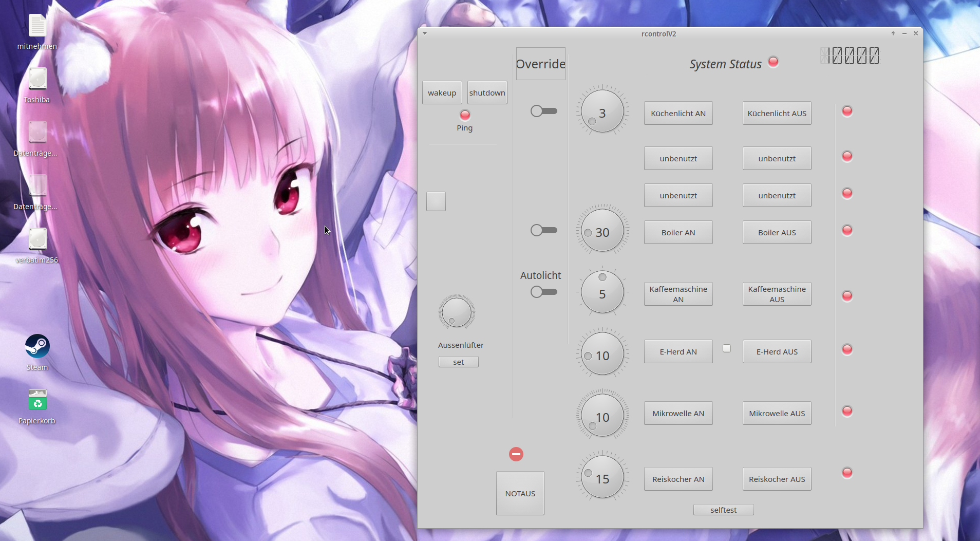The width and height of the screenshot is (980, 541).
Task: Click the Mikrowelle dial showing 10
Action: (x=602, y=415)
